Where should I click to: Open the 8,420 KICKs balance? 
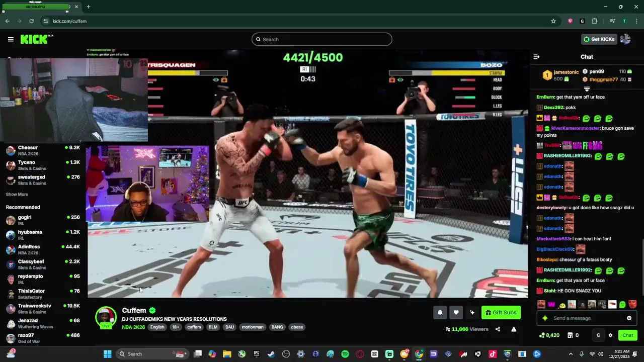click(x=549, y=335)
